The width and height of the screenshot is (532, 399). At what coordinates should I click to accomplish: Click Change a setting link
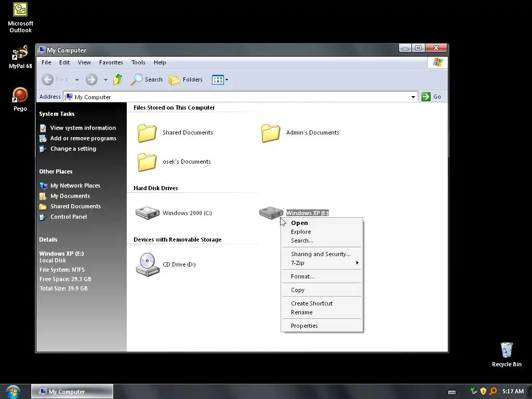[x=73, y=149]
